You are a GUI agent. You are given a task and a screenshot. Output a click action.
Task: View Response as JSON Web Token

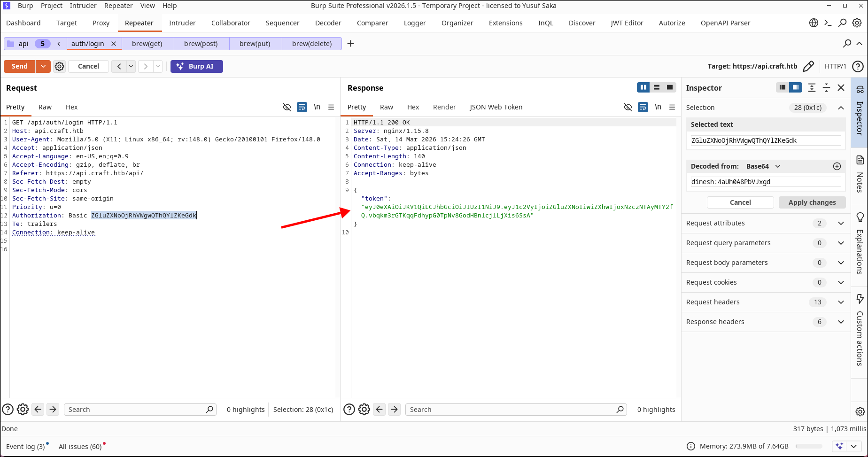(496, 107)
